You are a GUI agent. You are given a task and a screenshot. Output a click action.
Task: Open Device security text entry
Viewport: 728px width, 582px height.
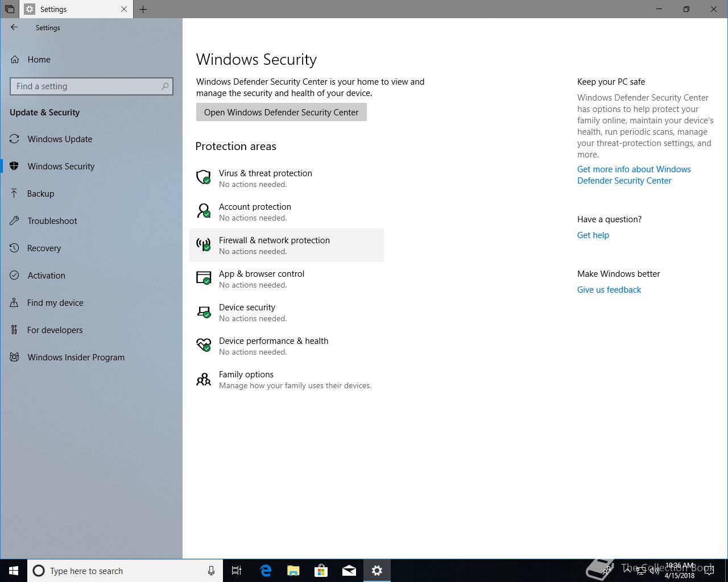coord(247,307)
